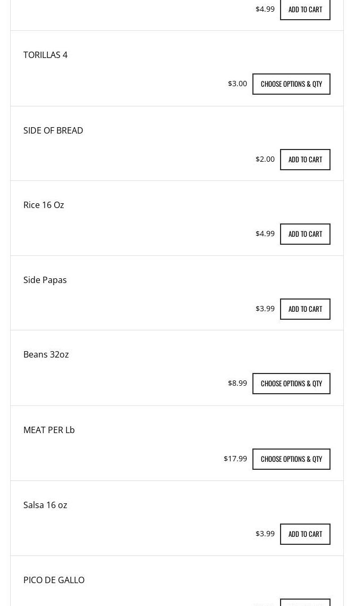The width and height of the screenshot is (364, 606).
Task: Open the PICO DE GALLO item title
Action: 54,580
